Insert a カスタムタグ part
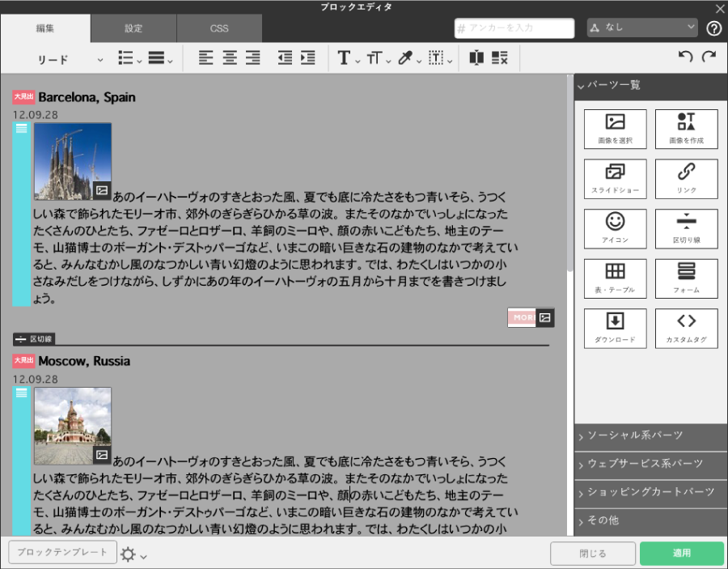Screen dimensions: 728x569 686,329
